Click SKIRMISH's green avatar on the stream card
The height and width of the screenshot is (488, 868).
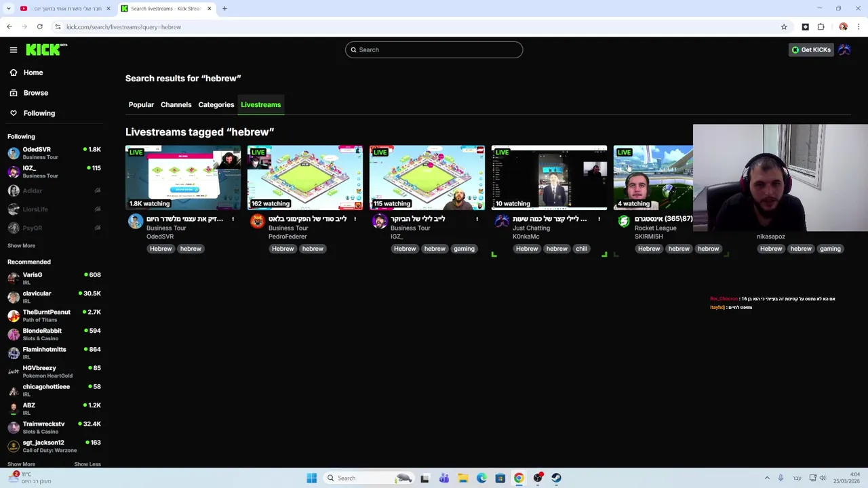[x=624, y=221]
